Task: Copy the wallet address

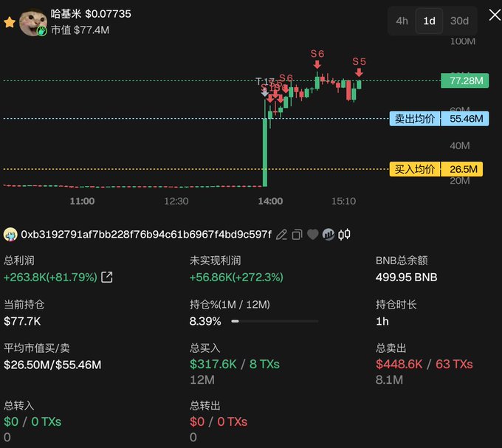Action: 297,235
